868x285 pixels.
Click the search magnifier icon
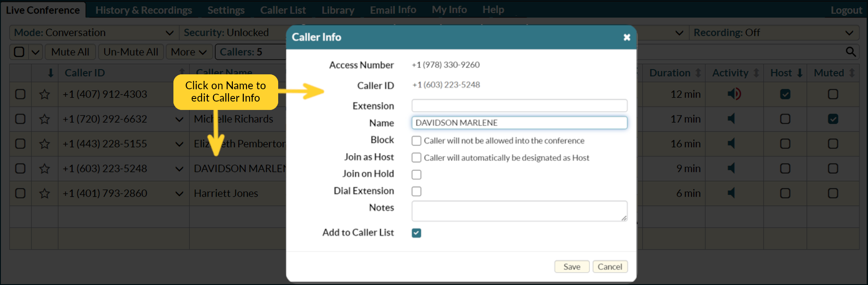click(x=850, y=52)
